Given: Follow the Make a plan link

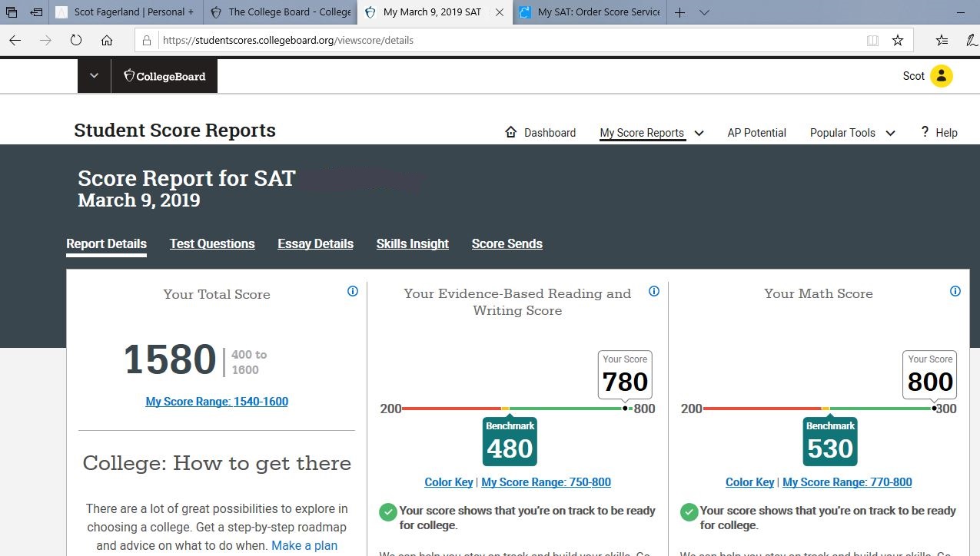Looking at the screenshot, I should coord(304,545).
